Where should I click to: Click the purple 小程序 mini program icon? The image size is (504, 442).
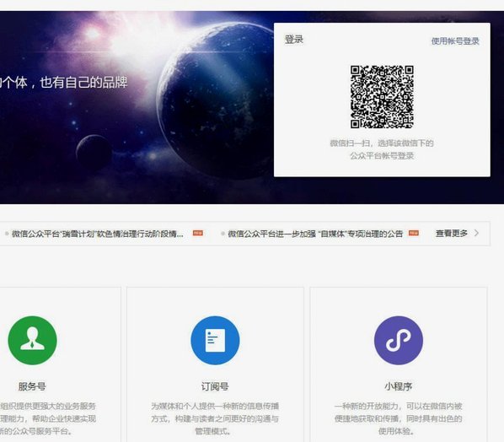click(399, 340)
